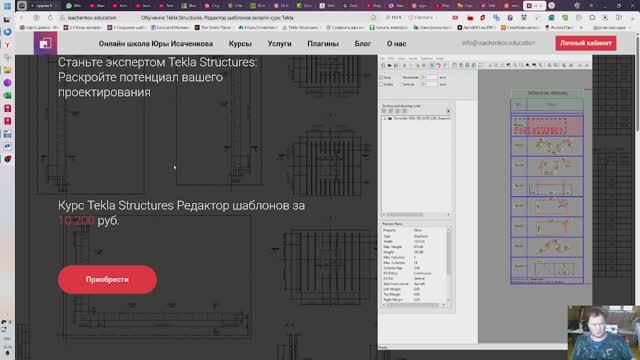
Task: Click first icon in Sorting and drawing order
Action: 383,111
